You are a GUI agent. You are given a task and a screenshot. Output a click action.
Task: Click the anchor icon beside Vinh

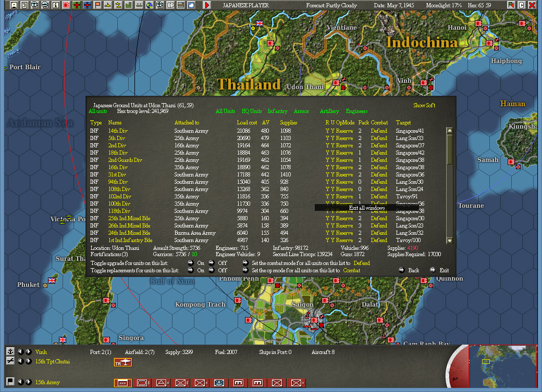point(11,352)
